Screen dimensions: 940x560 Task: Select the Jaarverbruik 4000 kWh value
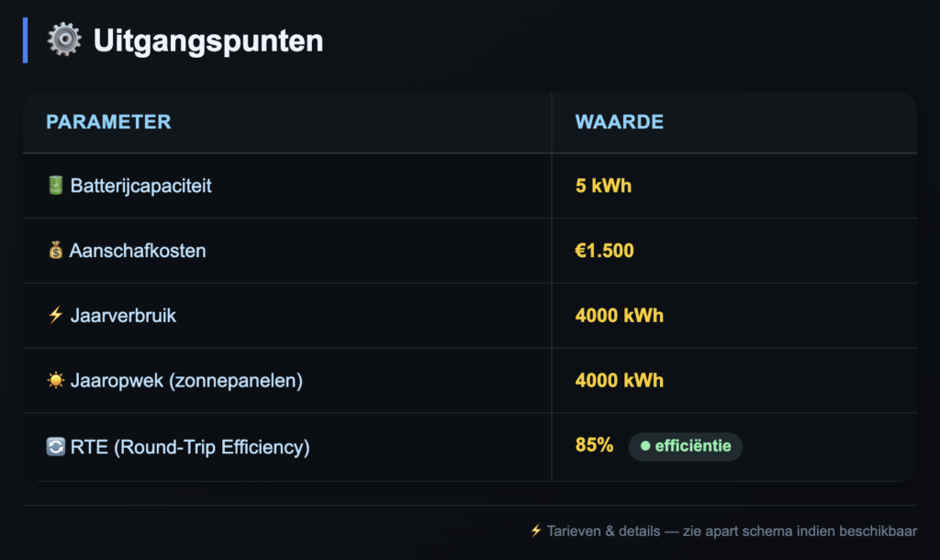[619, 316]
